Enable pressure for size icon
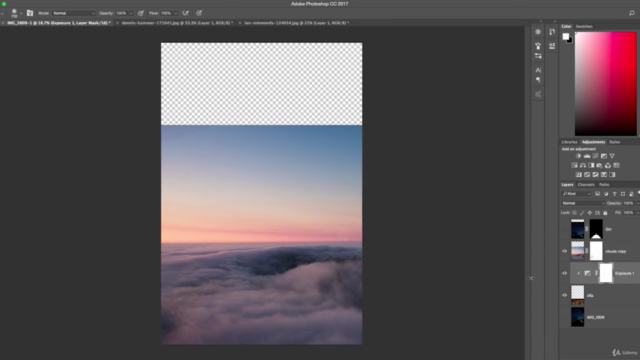Image resolution: width=640 pixels, height=360 pixels. coord(199,13)
